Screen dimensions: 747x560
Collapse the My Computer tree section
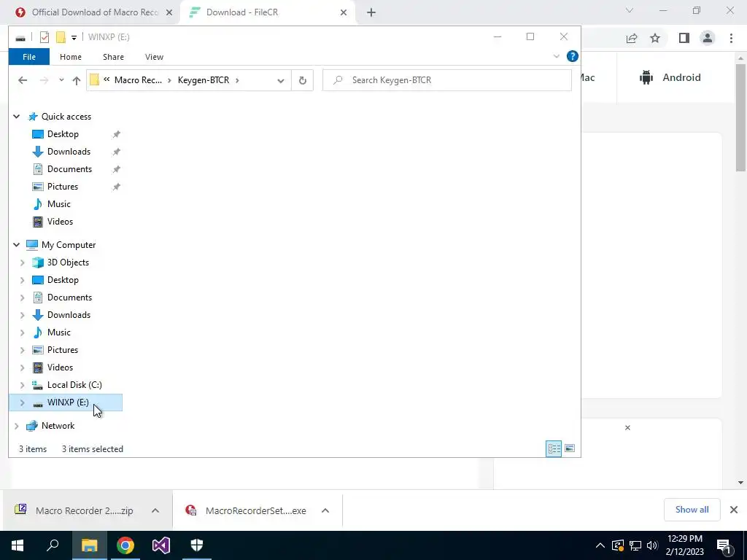pos(16,245)
